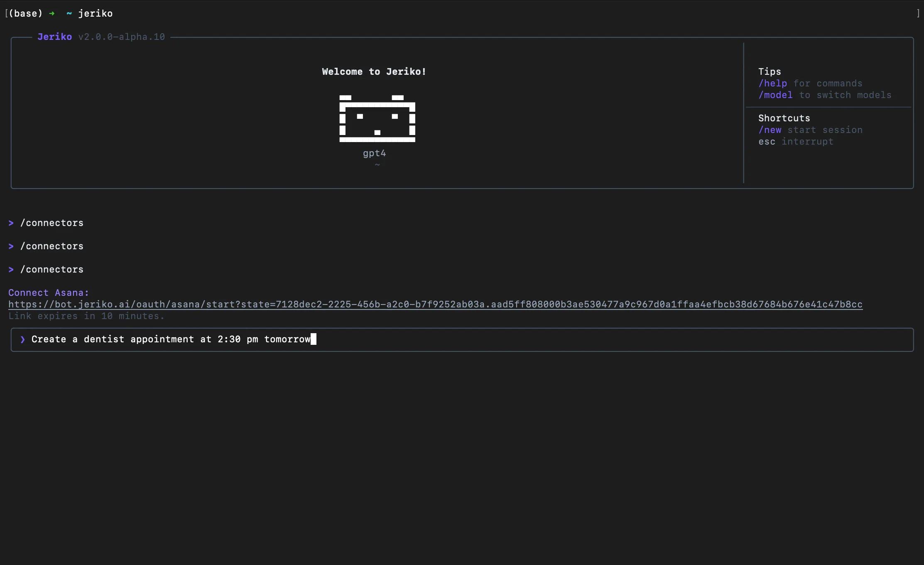Click the green arrow in shell prompt

pos(52,14)
